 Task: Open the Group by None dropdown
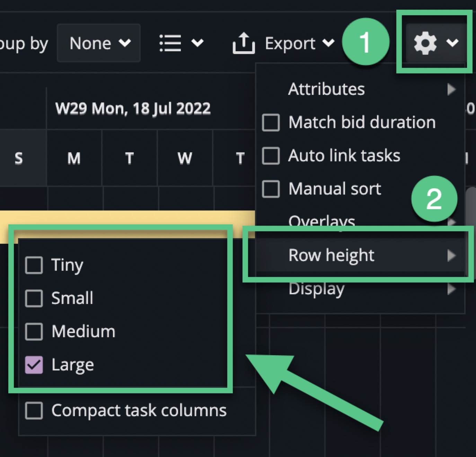99,43
